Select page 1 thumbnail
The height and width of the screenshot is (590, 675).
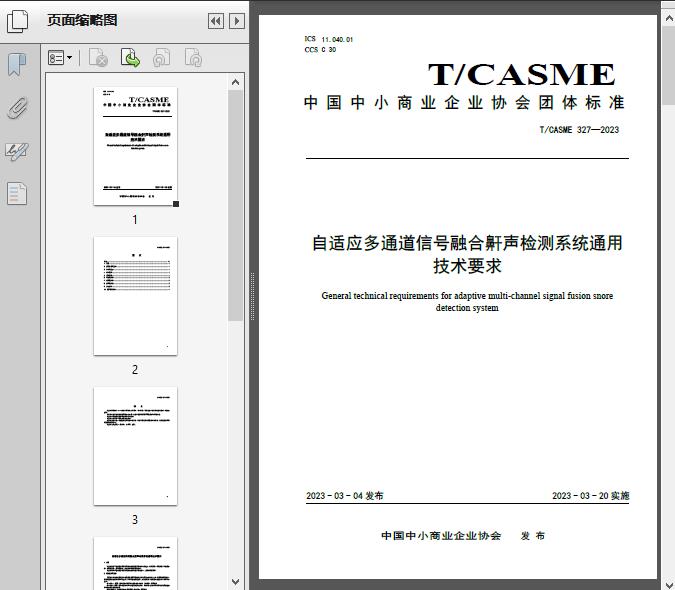coord(135,146)
